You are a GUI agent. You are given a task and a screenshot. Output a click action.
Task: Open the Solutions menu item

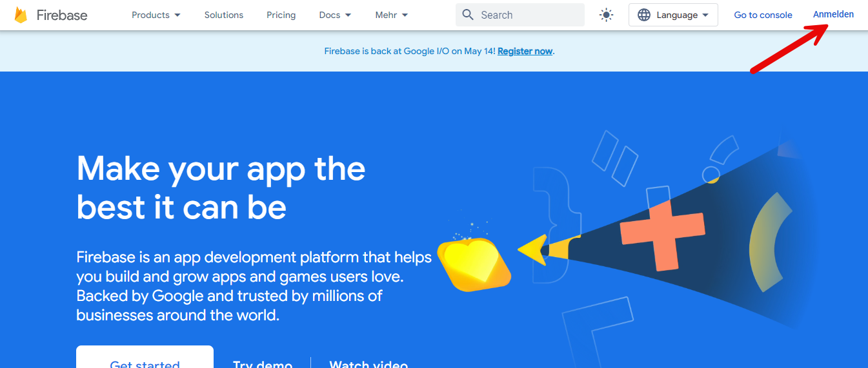[x=224, y=15]
